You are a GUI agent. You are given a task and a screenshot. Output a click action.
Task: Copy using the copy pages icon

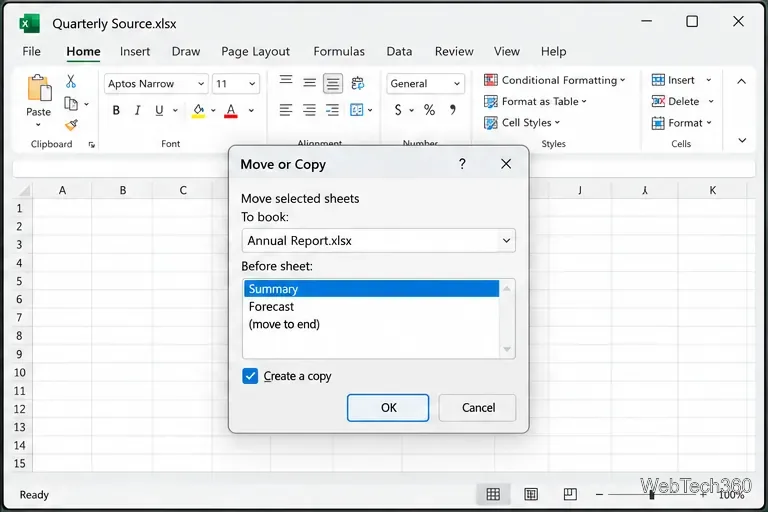(x=71, y=104)
